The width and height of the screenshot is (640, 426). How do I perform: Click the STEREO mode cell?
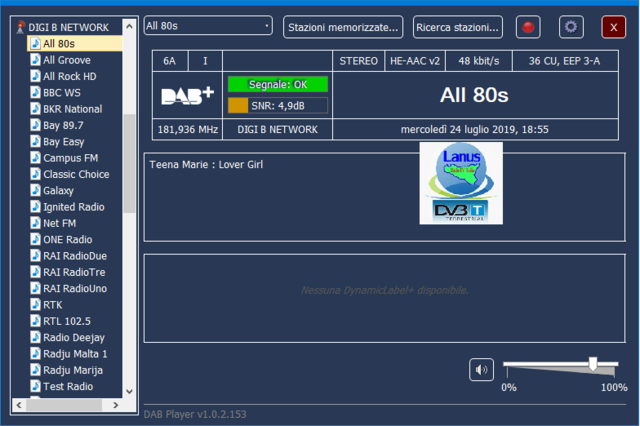tap(358, 61)
